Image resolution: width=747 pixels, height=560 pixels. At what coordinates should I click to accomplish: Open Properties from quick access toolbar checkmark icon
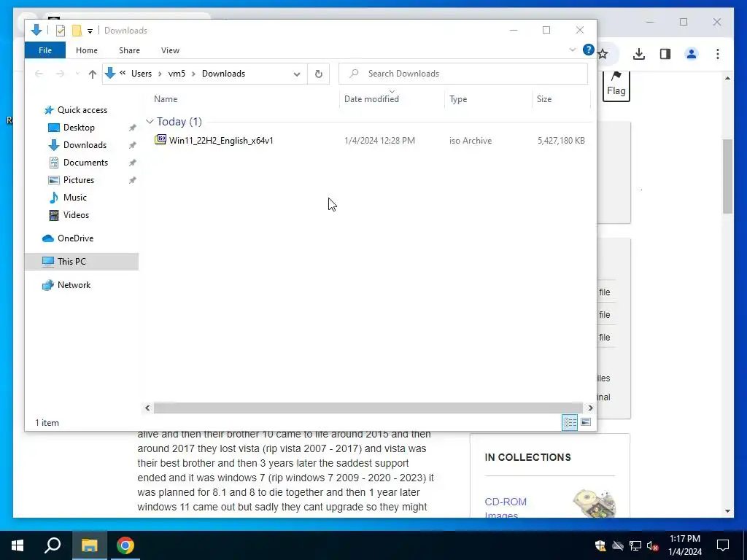tap(60, 31)
